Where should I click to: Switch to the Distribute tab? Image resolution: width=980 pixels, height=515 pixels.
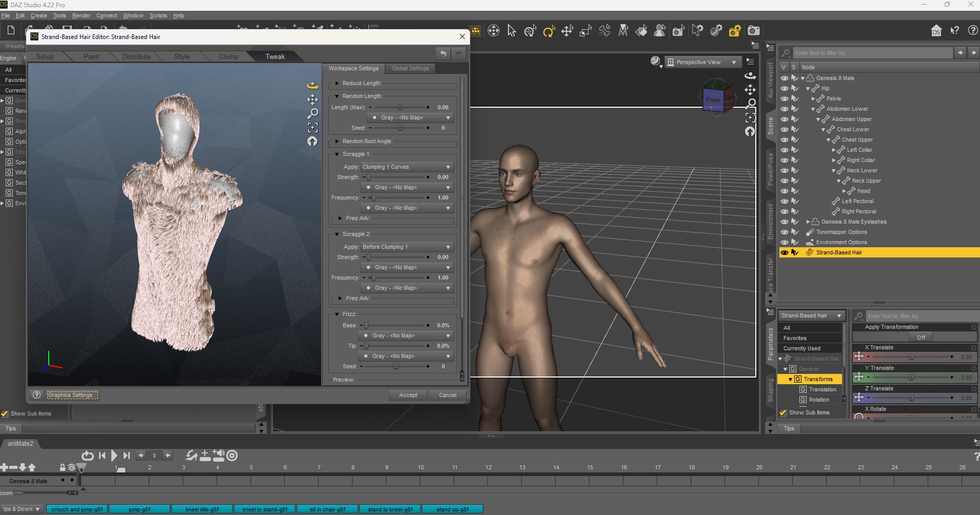pyautogui.click(x=136, y=56)
